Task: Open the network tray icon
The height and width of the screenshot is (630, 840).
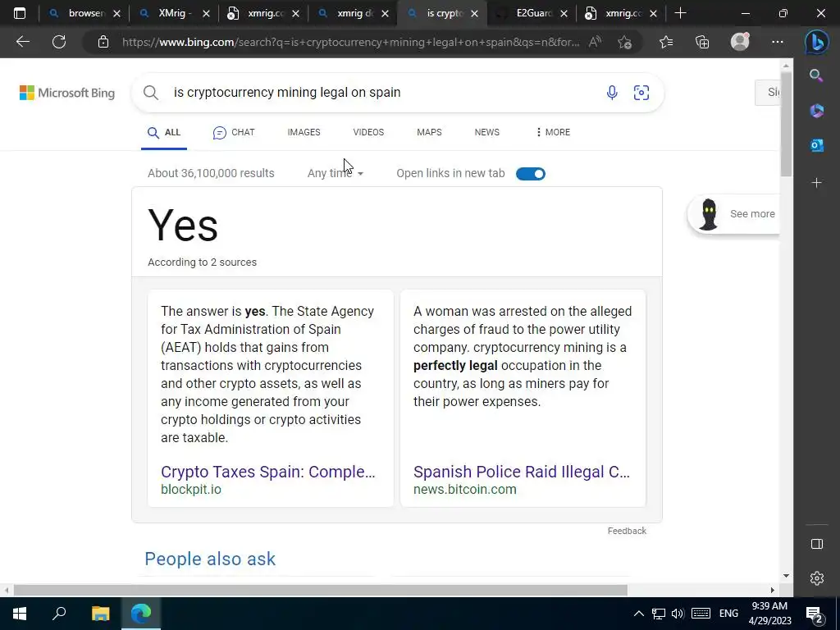Action: [x=659, y=614]
